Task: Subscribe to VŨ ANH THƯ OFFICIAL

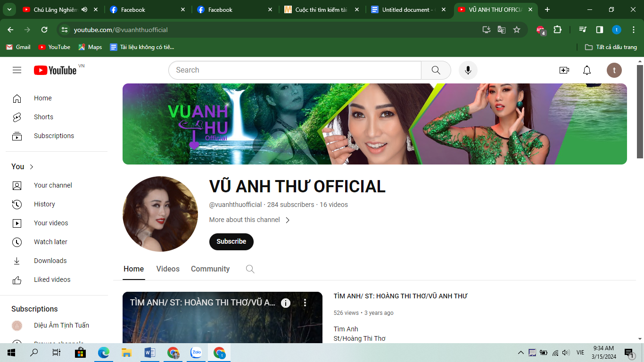Action: point(231,241)
